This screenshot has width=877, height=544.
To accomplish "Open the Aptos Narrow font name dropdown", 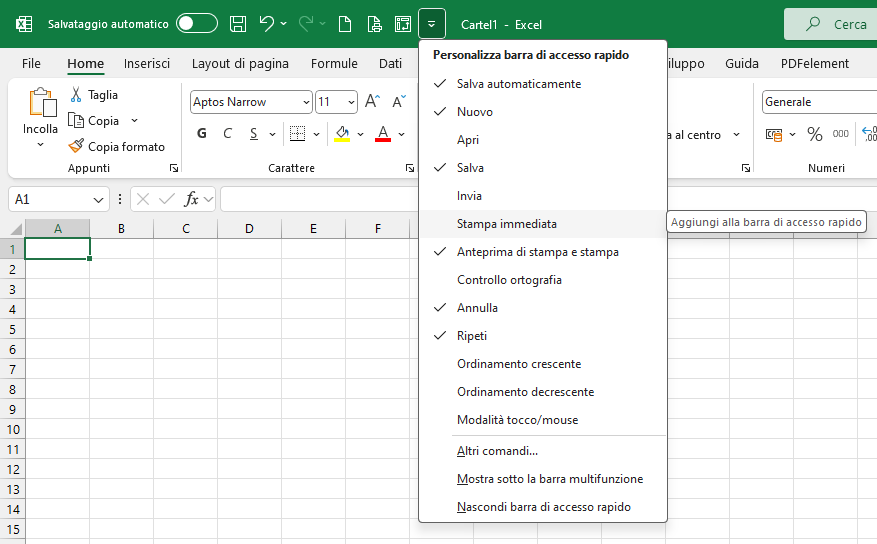I will pos(306,102).
